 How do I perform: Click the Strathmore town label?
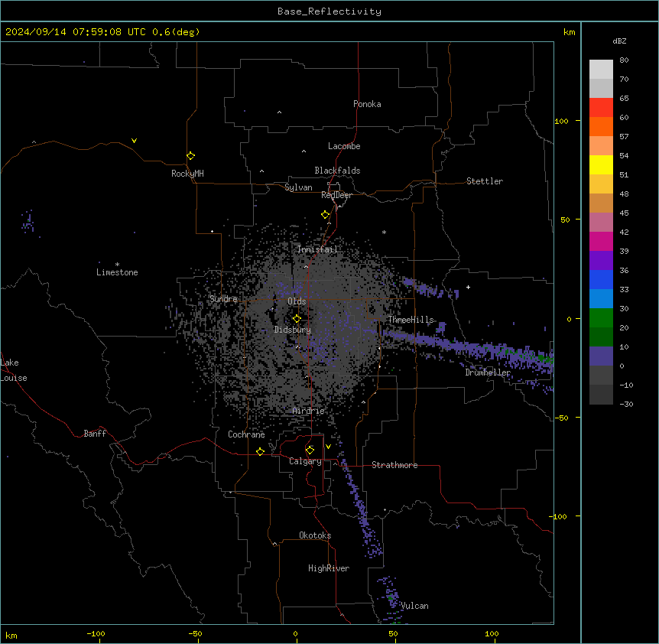[x=394, y=465]
